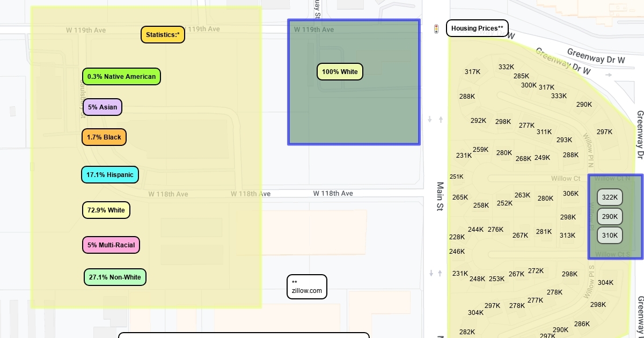Viewport: 644px width, 338px height.
Task: Click the W 118th Ave street label
Action: tap(333, 193)
